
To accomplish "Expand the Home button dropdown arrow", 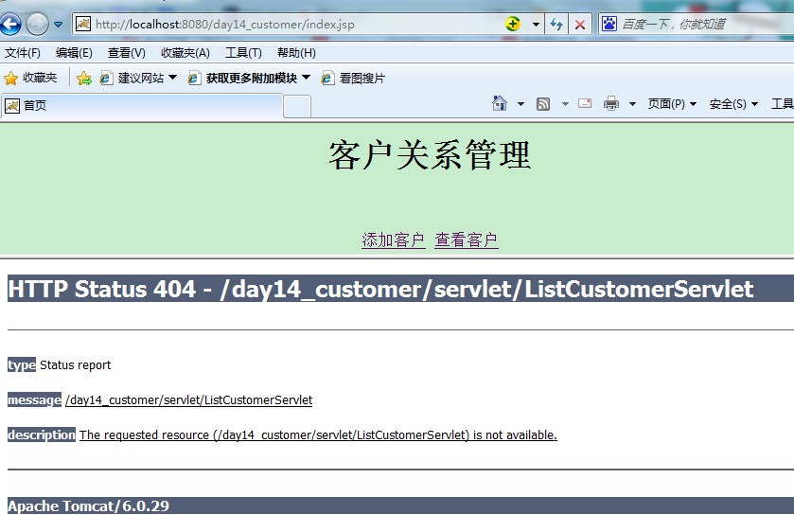I will pyautogui.click(x=521, y=104).
